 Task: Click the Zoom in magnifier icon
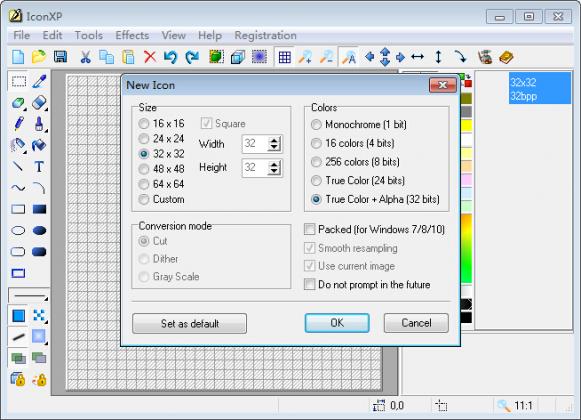click(x=305, y=57)
